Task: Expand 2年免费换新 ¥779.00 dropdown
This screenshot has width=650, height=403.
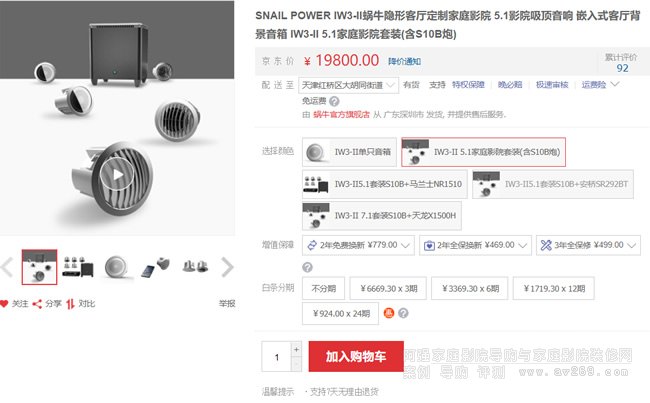Action: 358,245
